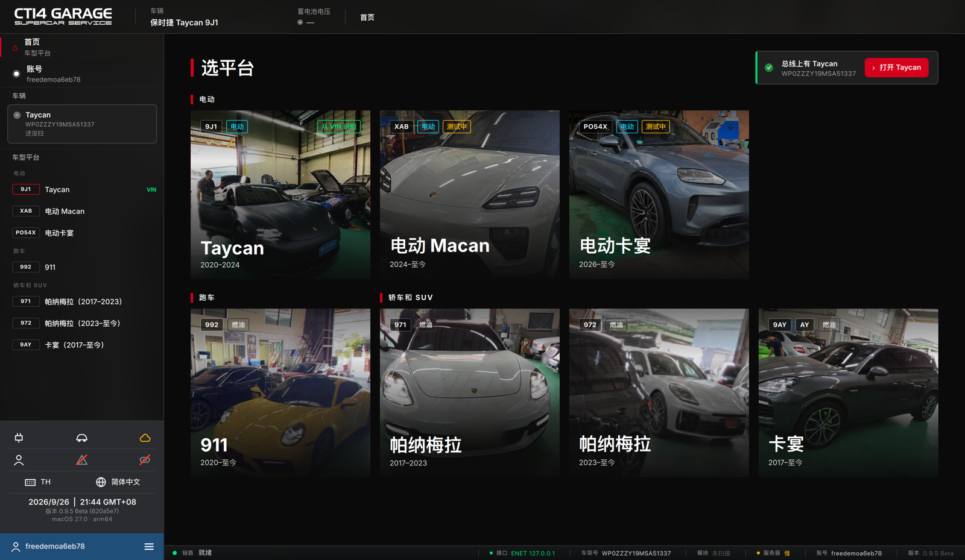Click the 版本 0.9.5 Beta (620a5e7) line in sidebar
This screenshot has width=965, height=560.
(82, 511)
